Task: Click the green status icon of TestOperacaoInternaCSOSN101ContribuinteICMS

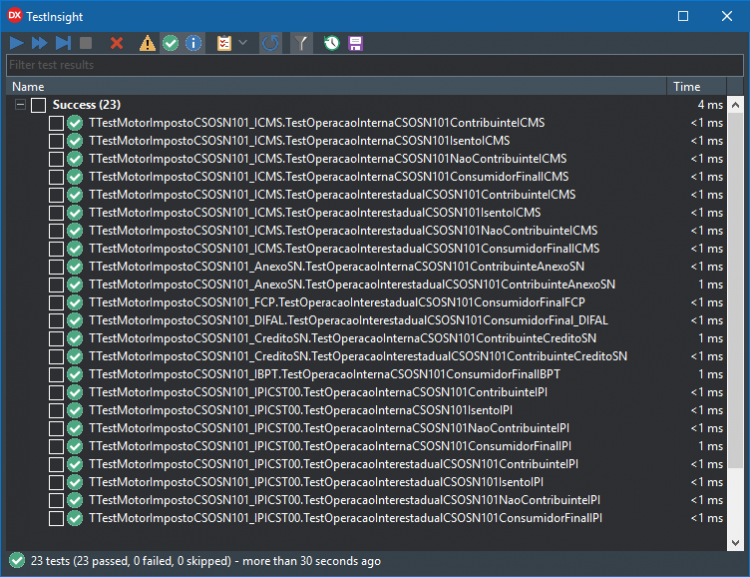Action: tap(75, 123)
